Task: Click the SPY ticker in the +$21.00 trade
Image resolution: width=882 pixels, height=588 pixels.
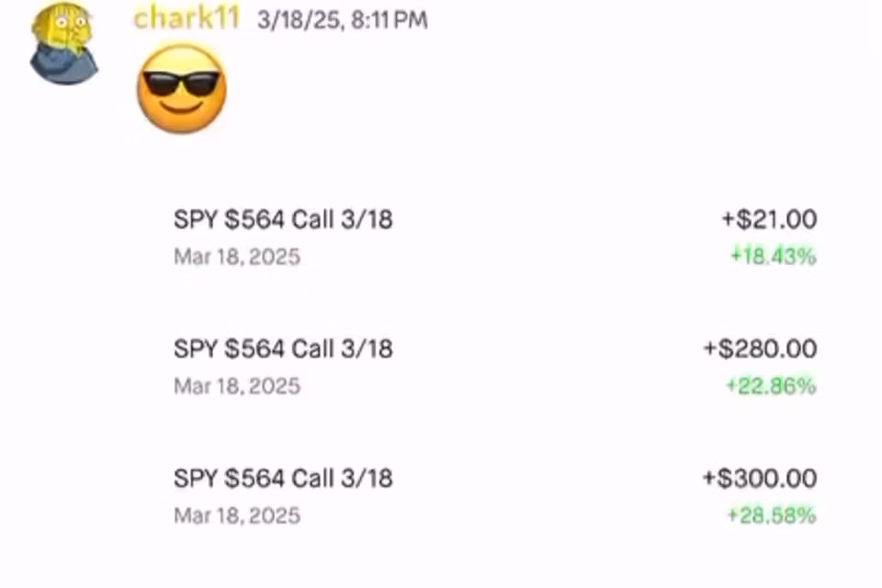Action: point(196,220)
